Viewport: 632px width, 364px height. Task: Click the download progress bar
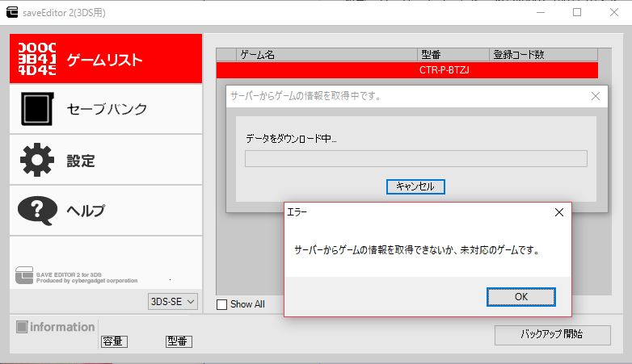[x=415, y=158]
